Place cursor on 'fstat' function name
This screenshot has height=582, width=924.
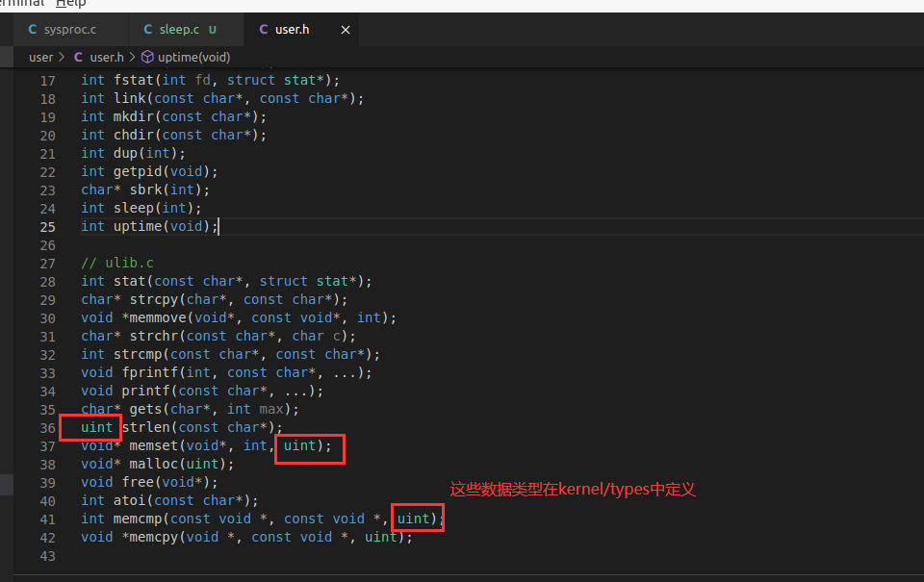click(x=134, y=80)
